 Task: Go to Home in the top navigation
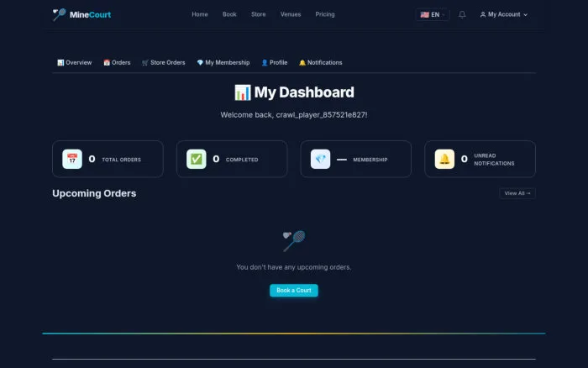click(x=200, y=14)
